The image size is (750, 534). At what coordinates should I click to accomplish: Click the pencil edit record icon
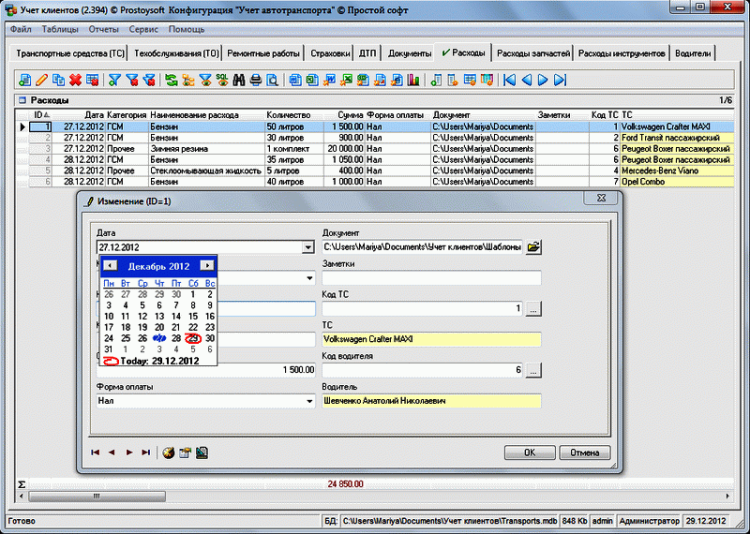(x=41, y=79)
